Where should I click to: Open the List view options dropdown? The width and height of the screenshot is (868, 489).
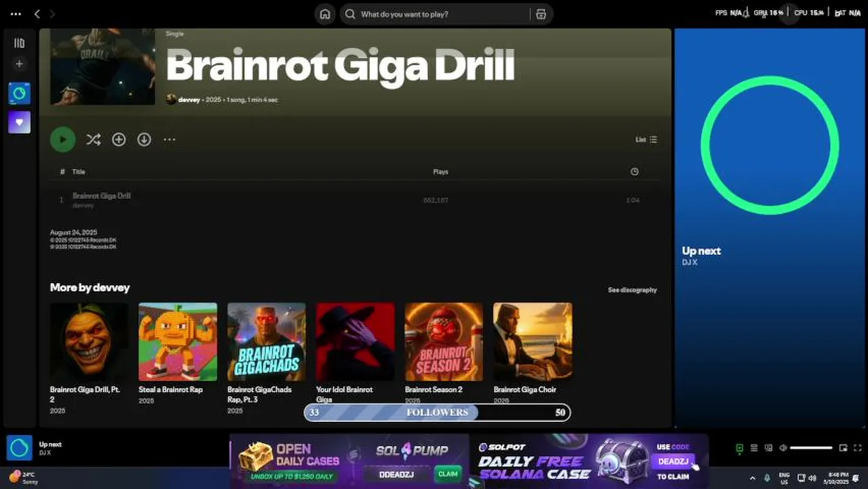tap(646, 139)
